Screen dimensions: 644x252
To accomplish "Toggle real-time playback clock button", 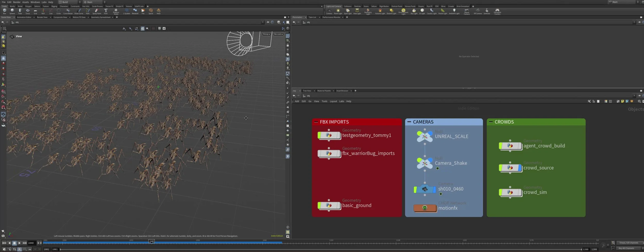I will pyautogui.click(x=20, y=249).
